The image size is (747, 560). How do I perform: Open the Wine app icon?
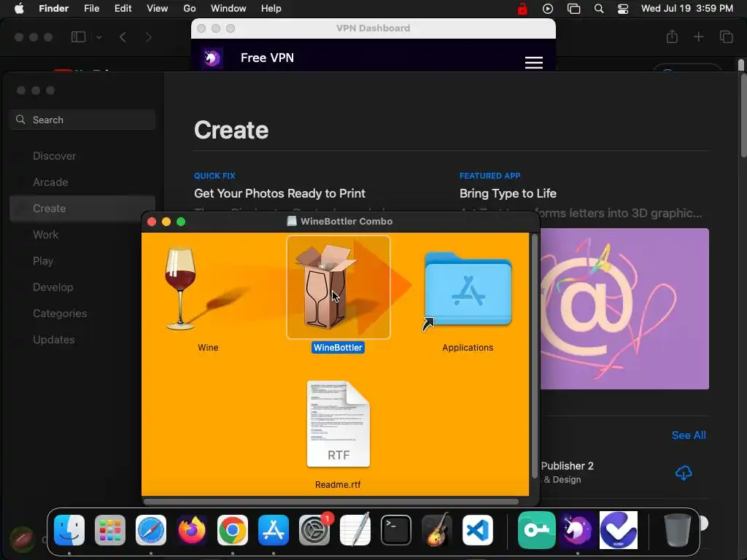181,287
